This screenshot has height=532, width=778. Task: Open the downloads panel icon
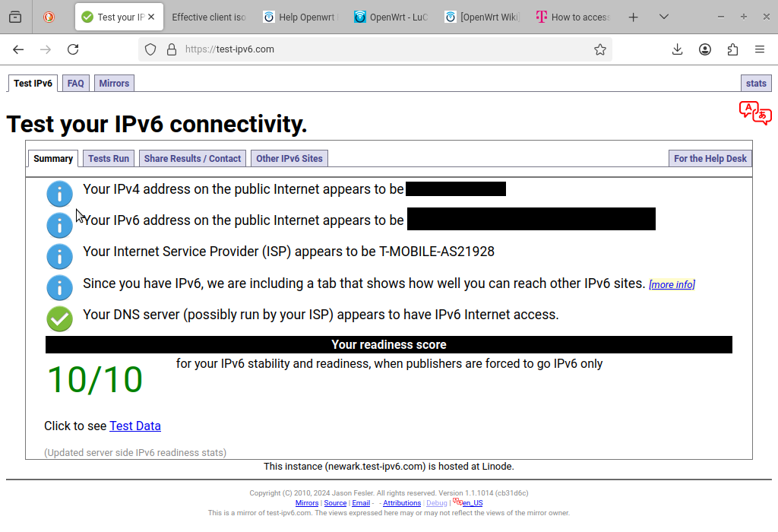click(677, 49)
